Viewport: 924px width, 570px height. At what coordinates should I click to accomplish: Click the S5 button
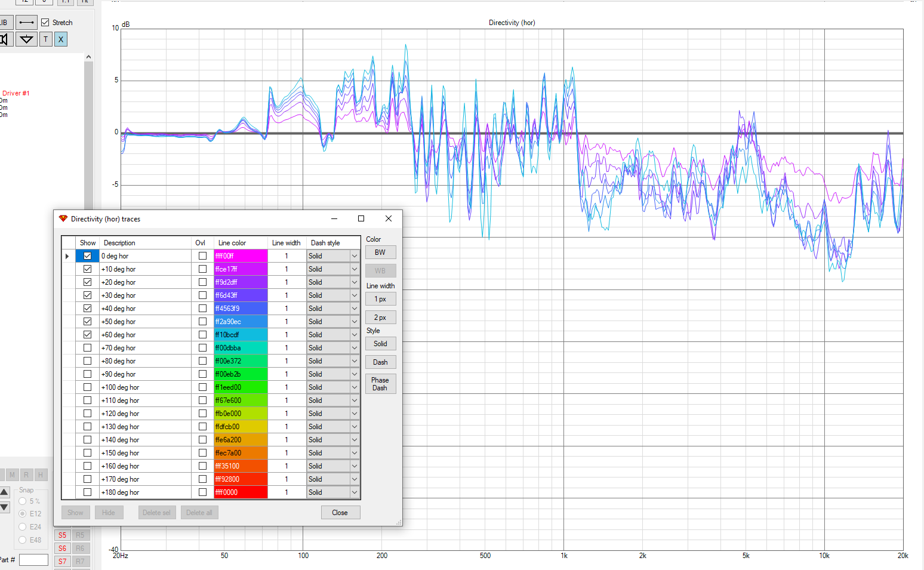[63, 535]
